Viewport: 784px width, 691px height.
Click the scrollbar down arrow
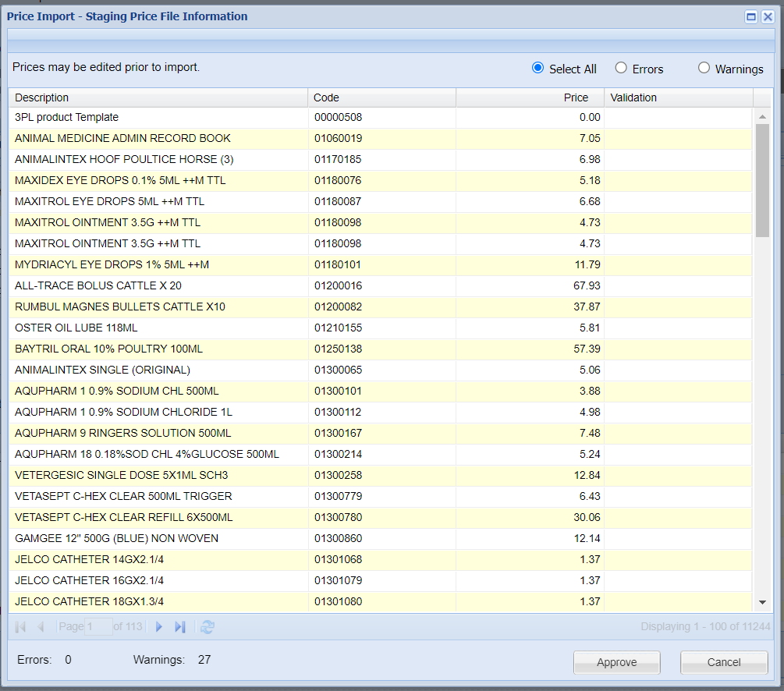pyautogui.click(x=762, y=603)
